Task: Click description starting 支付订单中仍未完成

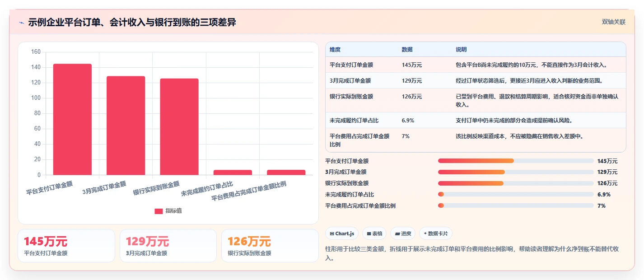Action: [x=514, y=121]
